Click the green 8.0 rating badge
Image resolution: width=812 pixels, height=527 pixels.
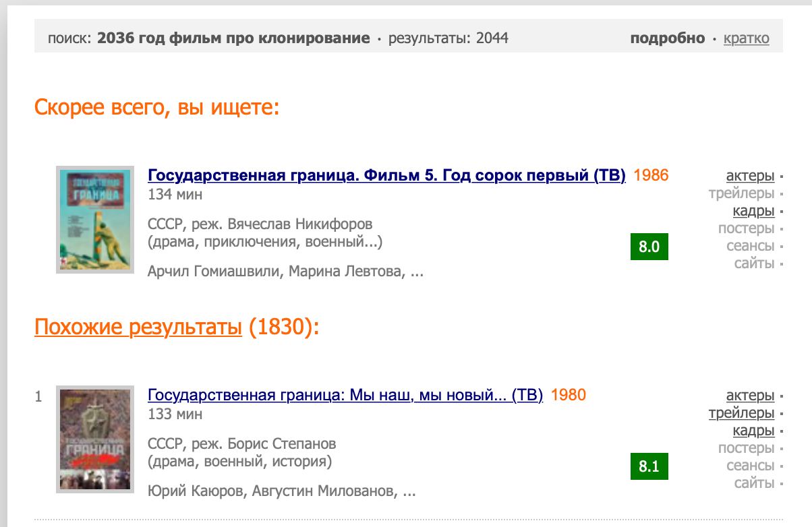(x=649, y=247)
